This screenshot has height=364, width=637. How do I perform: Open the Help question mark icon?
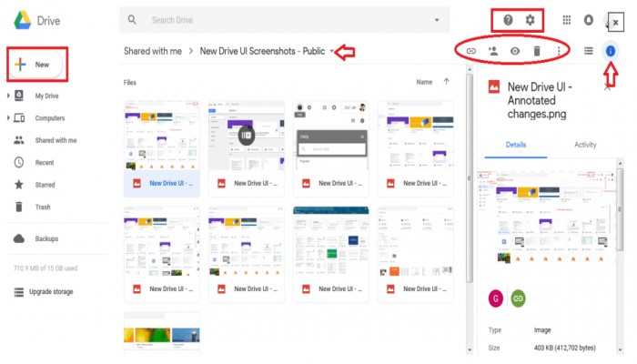coord(508,20)
